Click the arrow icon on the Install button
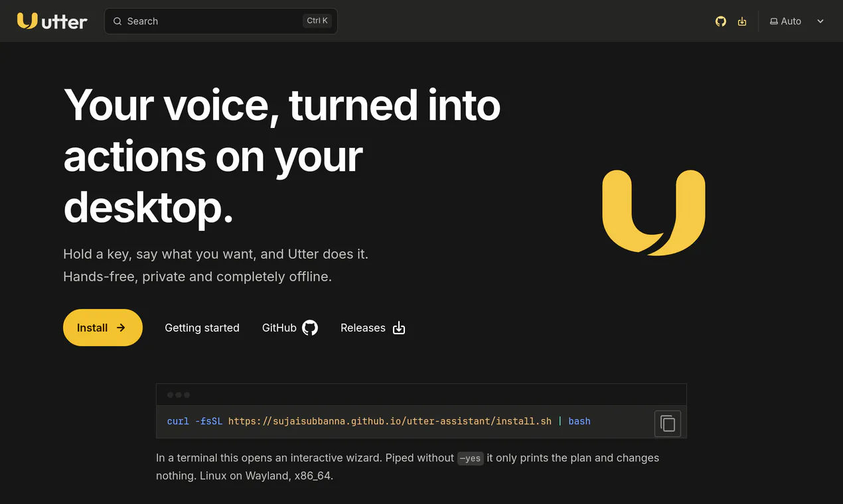The height and width of the screenshot is (504, 843). click(121, 328)
